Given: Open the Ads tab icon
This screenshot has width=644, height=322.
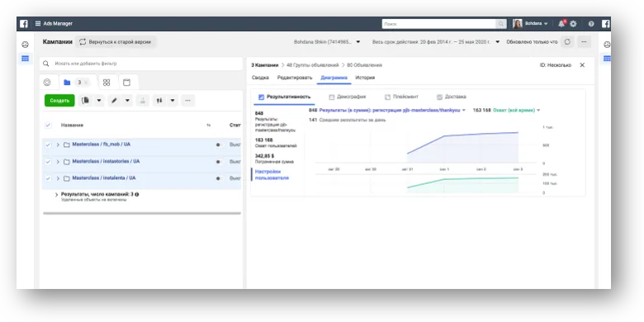Looking at the screenshot, I should point(127,83).
